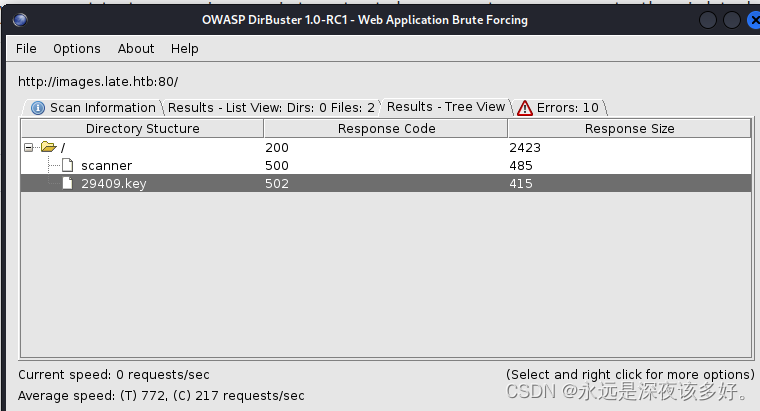Click response size 415 cell
This screenshot has height=411, width=760.
[x=521, y=184]
